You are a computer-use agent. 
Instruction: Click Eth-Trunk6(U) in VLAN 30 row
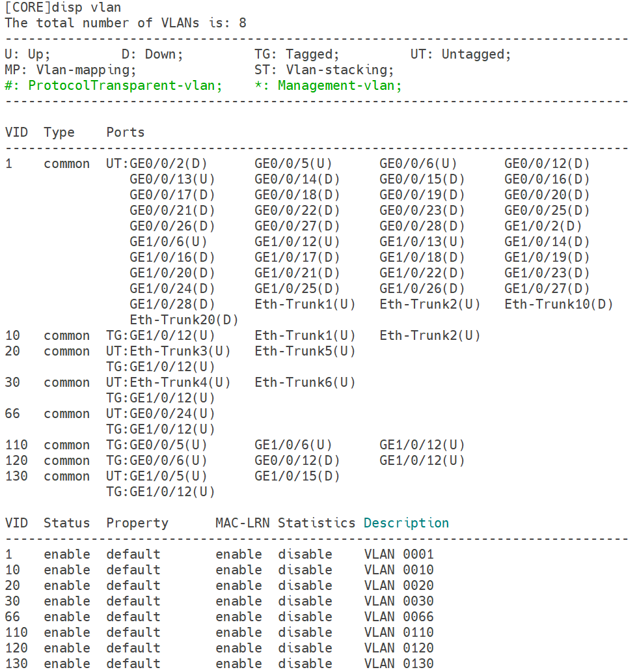(305, 382)
